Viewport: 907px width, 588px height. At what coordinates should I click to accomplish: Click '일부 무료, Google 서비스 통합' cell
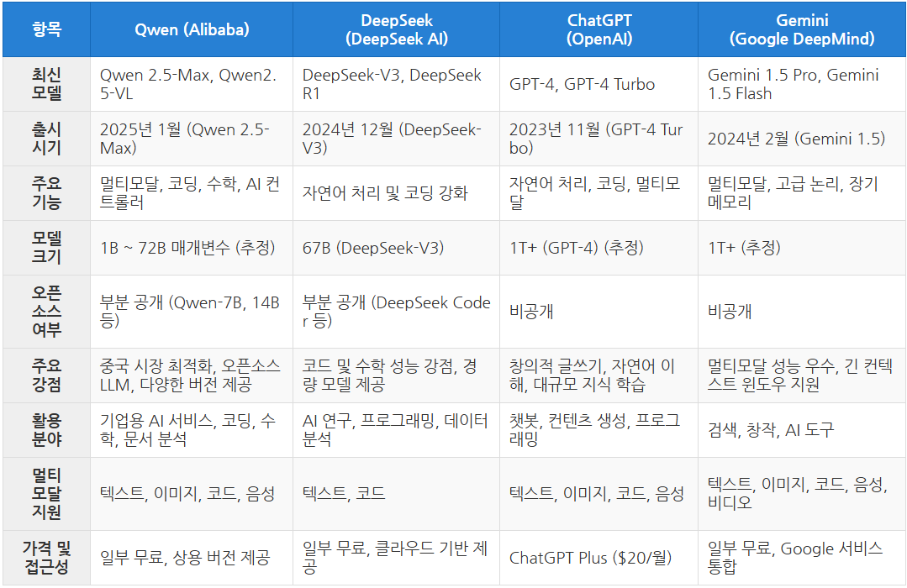tap(802, 558)
